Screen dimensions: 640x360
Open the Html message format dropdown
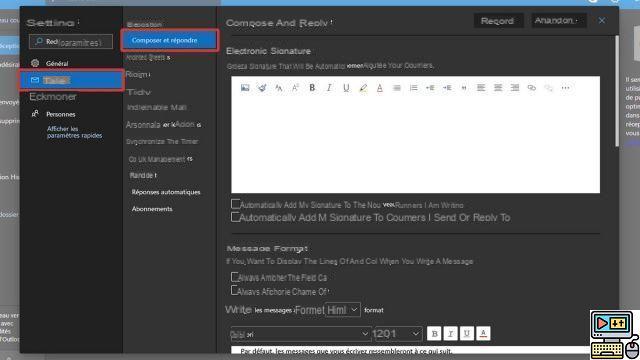tap(343, 310)
